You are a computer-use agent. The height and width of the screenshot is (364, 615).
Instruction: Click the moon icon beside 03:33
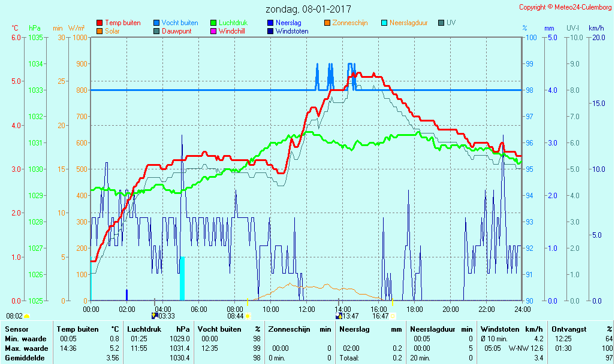(155, 316)
